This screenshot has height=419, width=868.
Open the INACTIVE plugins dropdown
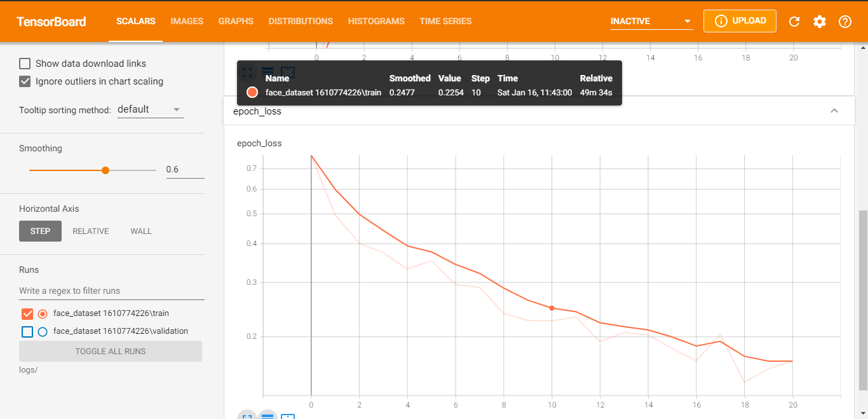pos(651,22)
